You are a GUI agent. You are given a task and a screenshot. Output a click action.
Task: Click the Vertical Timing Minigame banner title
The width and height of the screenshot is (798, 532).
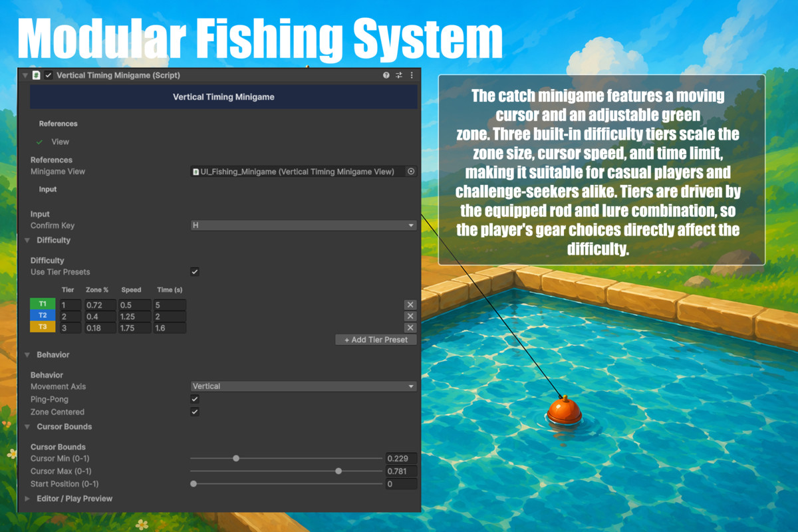tap(223, 97)
